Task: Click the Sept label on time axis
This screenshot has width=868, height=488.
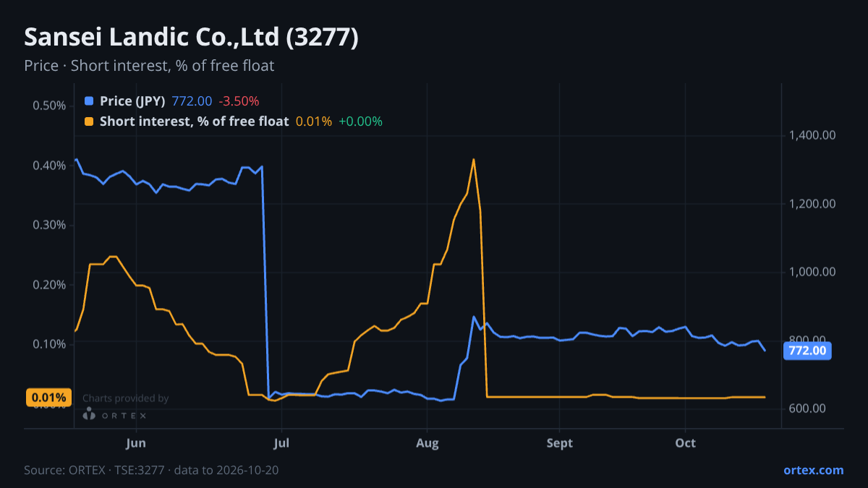Action: [559, 442]
